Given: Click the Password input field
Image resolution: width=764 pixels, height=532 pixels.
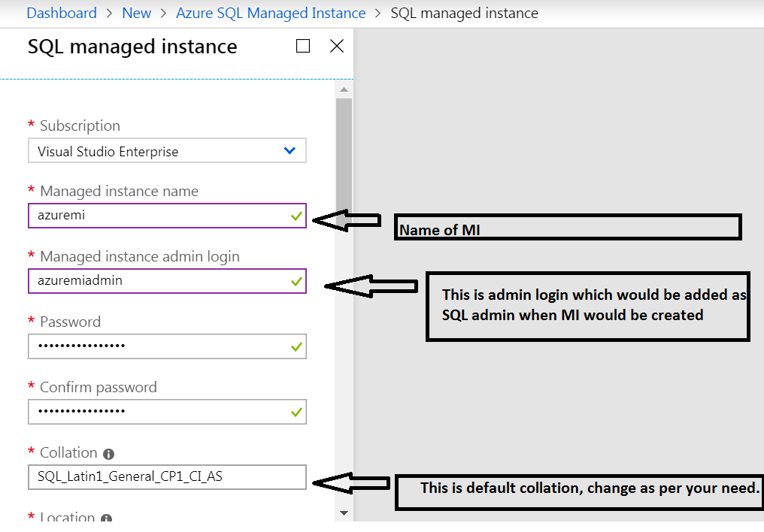Looking at the screenshot, I should 167,346.
